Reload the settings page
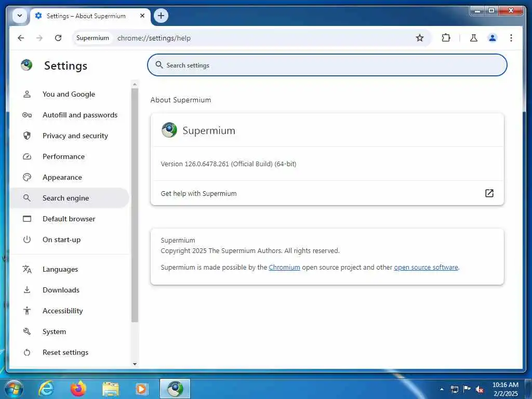 pos(58,38)
